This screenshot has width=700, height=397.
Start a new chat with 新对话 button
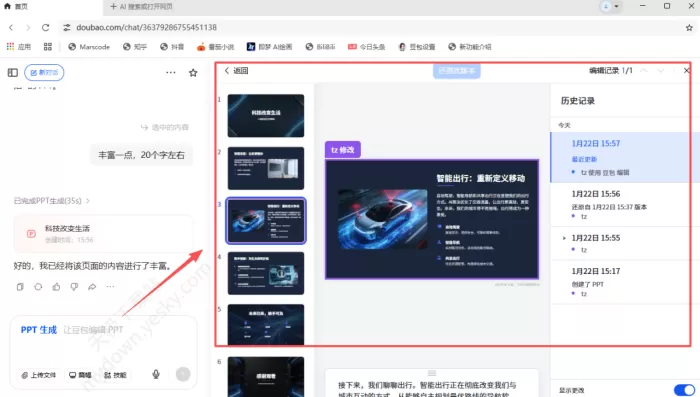44,72
